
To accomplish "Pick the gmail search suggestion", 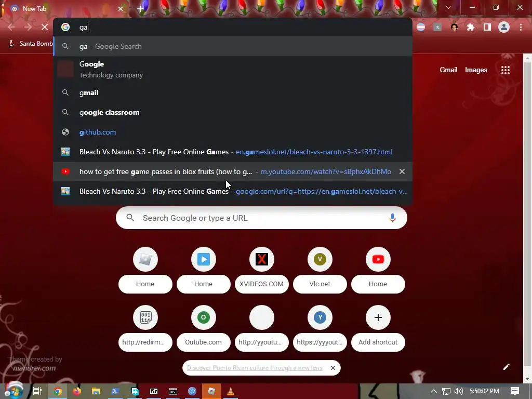I will tap(233, 92).
